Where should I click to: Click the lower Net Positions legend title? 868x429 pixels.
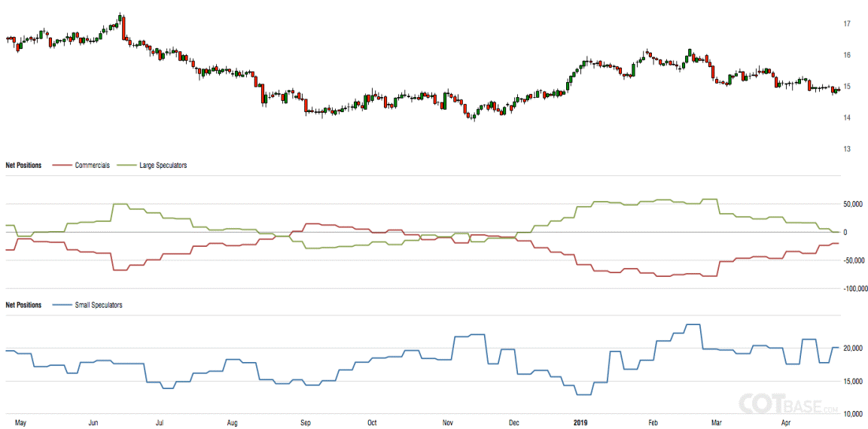pyautogui.click(x=23, y=305)
